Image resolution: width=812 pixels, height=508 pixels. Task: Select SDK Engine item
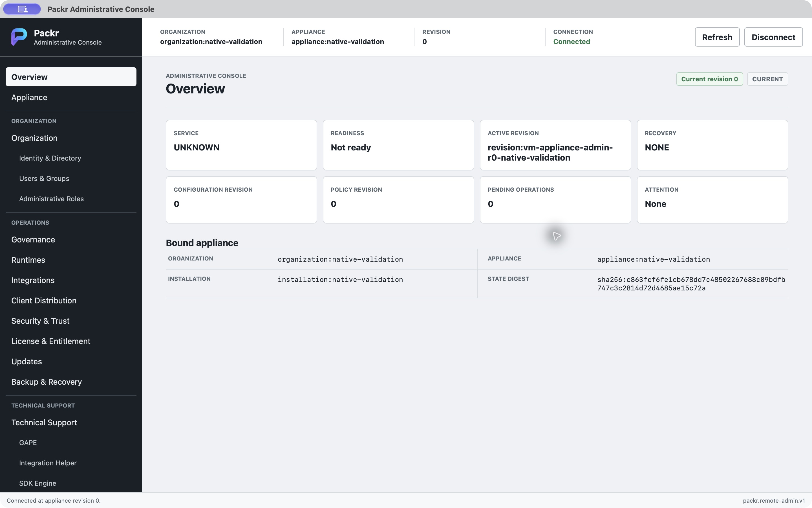pyautogui.click(x=71, y=483)
